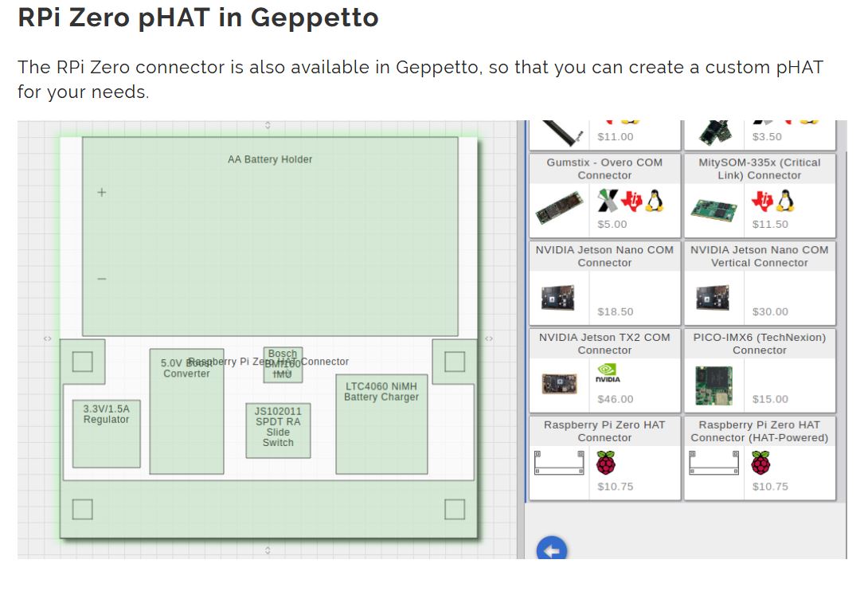Click the MitySOM-335x board thumbnail
The height and width of the screenshot is (591, 868).
click(714, 209)
